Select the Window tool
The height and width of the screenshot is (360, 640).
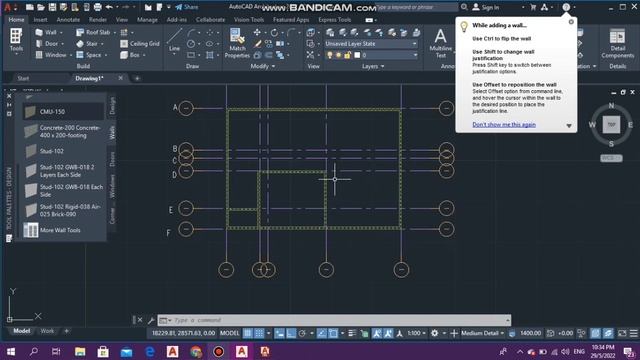tap(51, 55)
